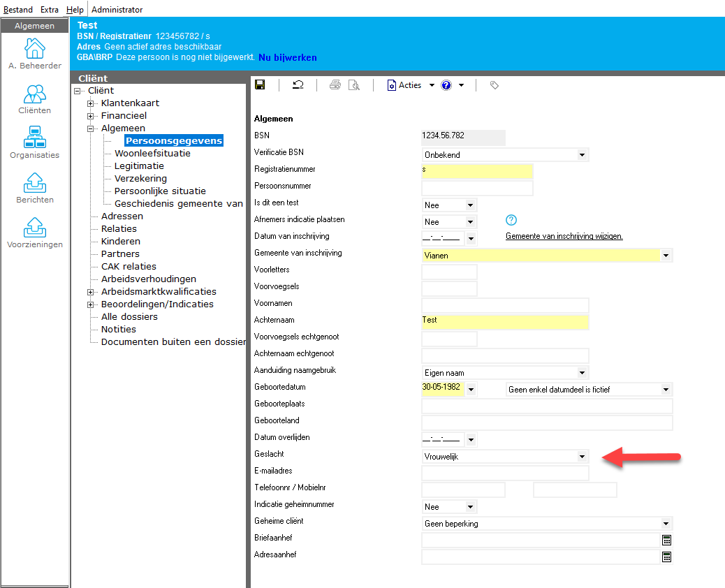Click calculator icon next to Briefaanhef field
Screen dimensions: 725x588
(x=666, y=541)
